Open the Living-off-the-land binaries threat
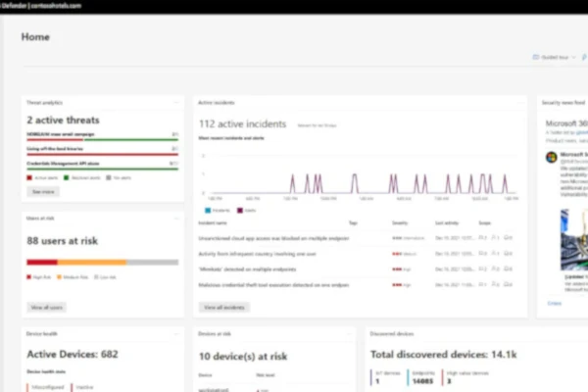 pyautogui.click(x=55, y=149)
